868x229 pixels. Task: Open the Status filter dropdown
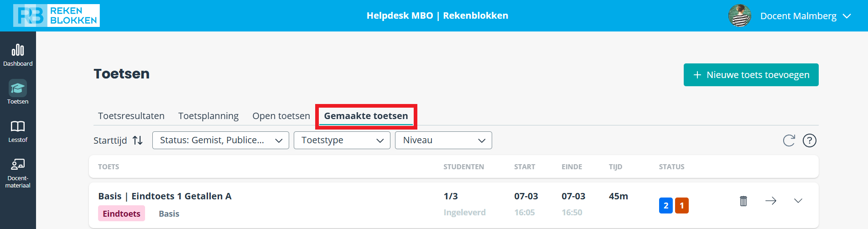(221, 140)
